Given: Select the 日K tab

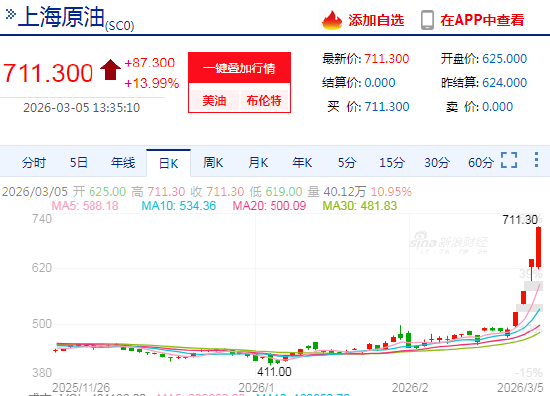Looking at the screenshot, I should click(168, 163).
